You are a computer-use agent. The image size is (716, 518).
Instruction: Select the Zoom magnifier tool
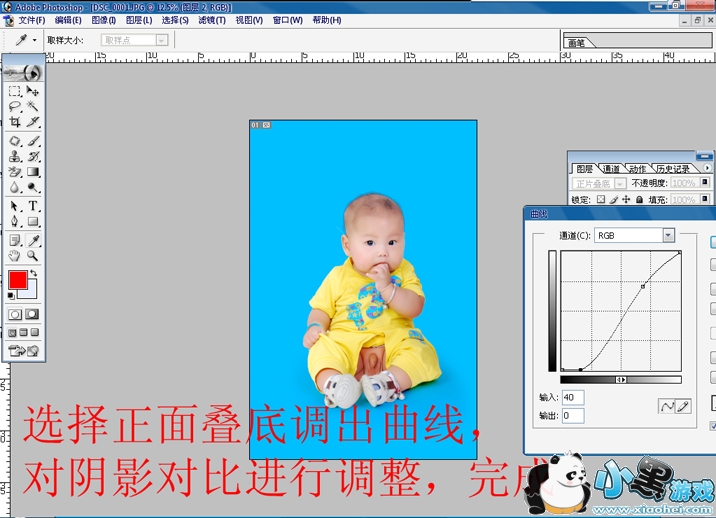(32, 256)
